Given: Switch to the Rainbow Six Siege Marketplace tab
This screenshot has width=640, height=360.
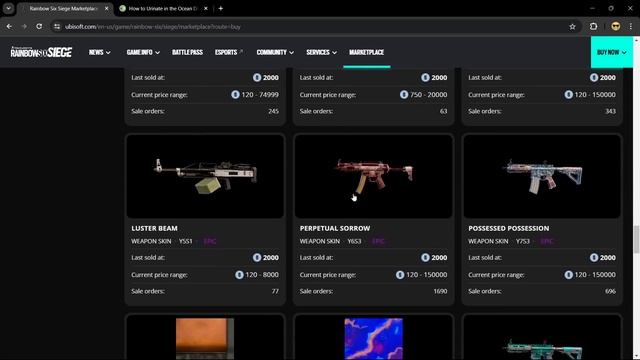Looking at the screenshot, I should tap(63, 8).
